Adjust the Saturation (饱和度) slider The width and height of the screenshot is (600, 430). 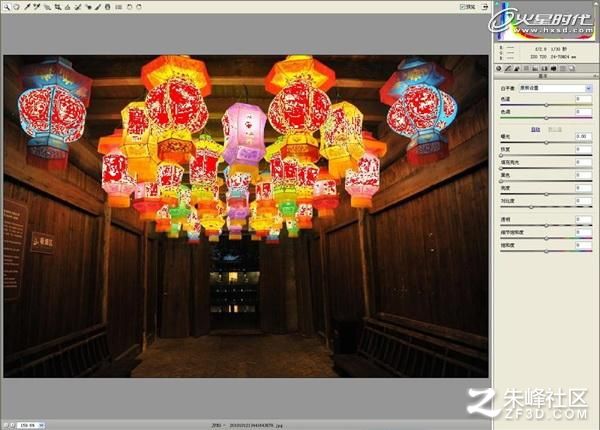click(x=546, y=251)
